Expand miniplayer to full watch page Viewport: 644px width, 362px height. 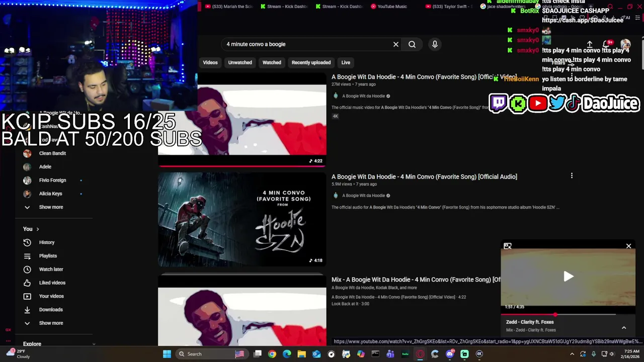coord(508,246)
